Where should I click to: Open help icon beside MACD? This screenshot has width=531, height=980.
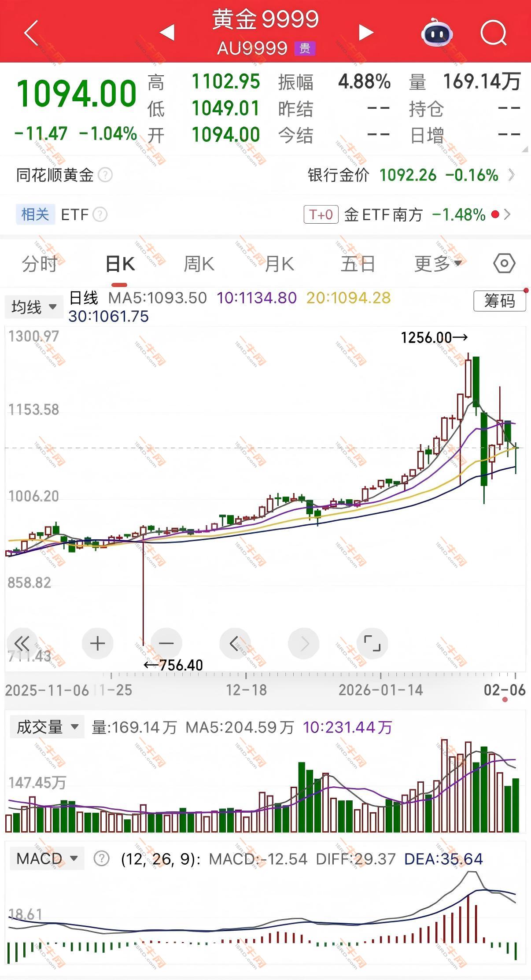coord(102,858)
